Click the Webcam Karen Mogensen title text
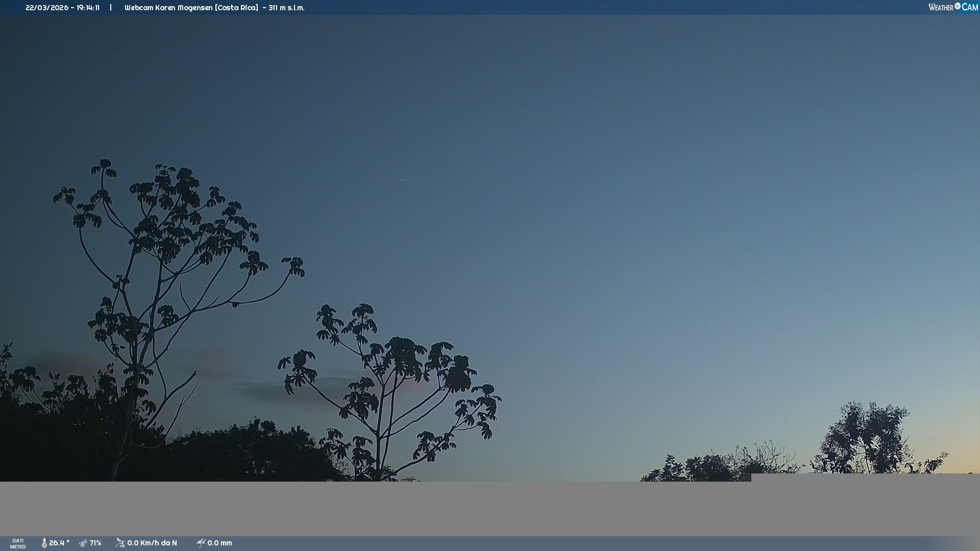The image size is (980, 551). (191, 8)
